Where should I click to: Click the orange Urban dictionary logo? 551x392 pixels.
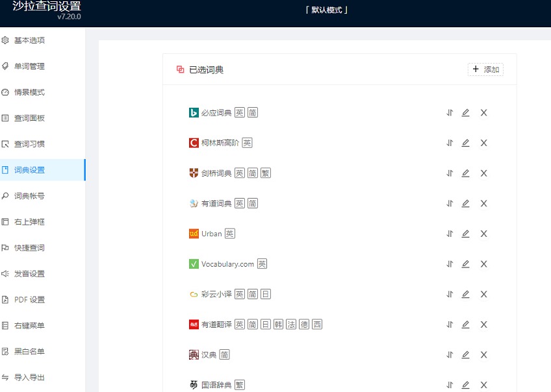[x=194, y=234]
